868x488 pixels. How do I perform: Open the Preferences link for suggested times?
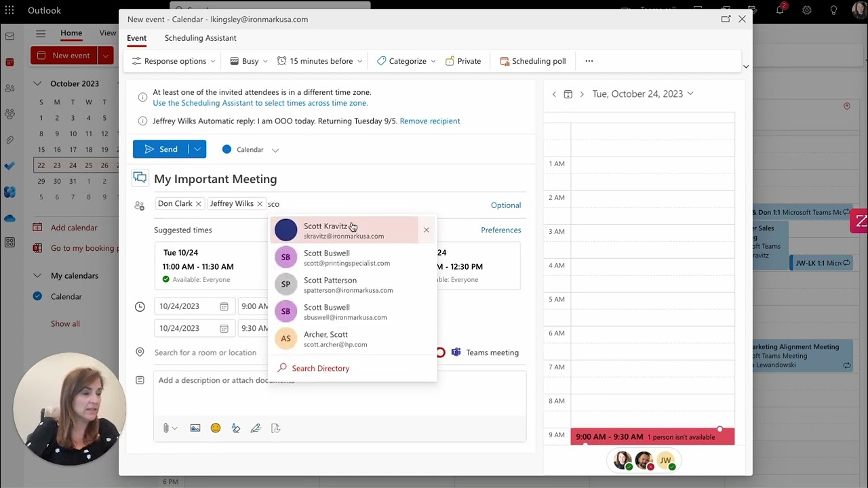tap(501, 230)
